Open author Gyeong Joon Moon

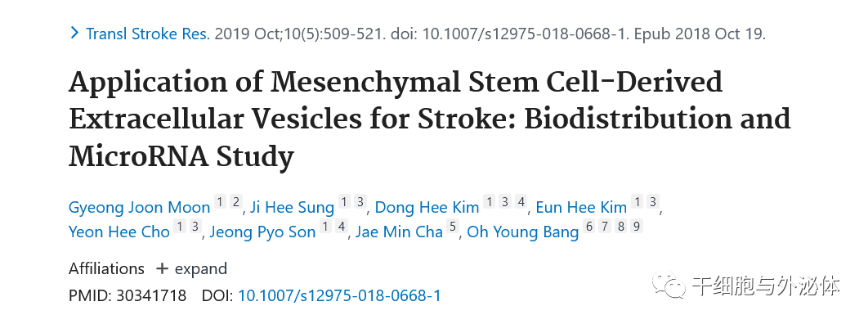point(140,208)
